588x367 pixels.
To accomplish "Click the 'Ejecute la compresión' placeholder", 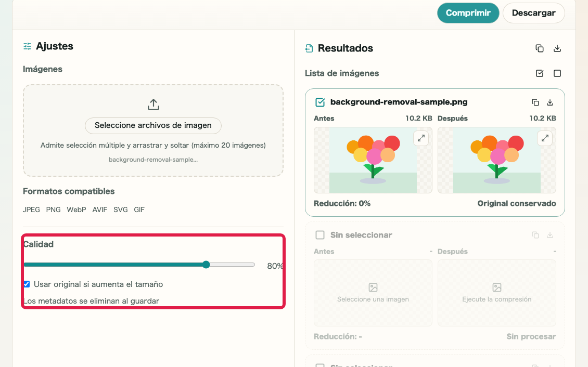I will (x=496, y=293).
